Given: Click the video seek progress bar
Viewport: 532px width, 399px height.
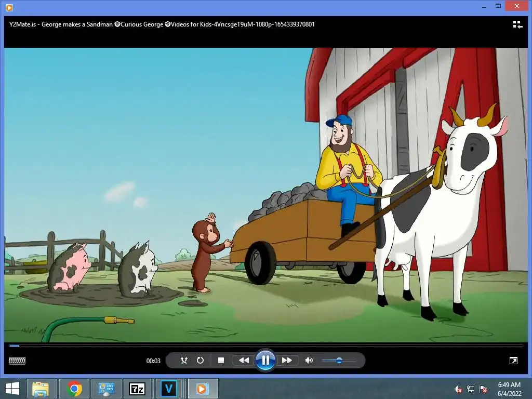Looking at the screenshot, I should [x=265, y=345].
